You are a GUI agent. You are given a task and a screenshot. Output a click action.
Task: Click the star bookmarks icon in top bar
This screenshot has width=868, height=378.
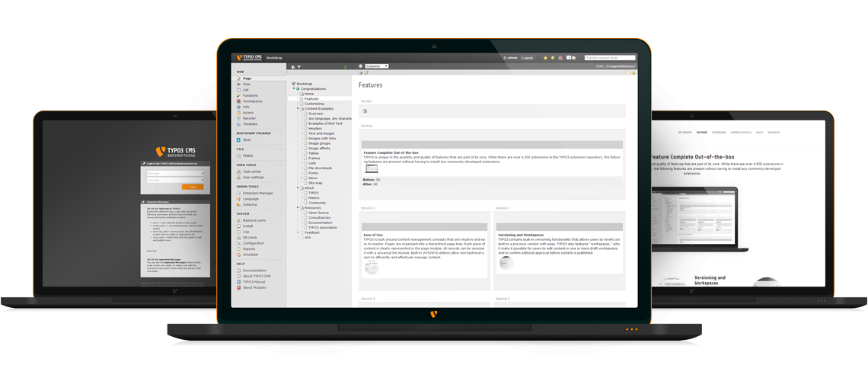point(545,58)
